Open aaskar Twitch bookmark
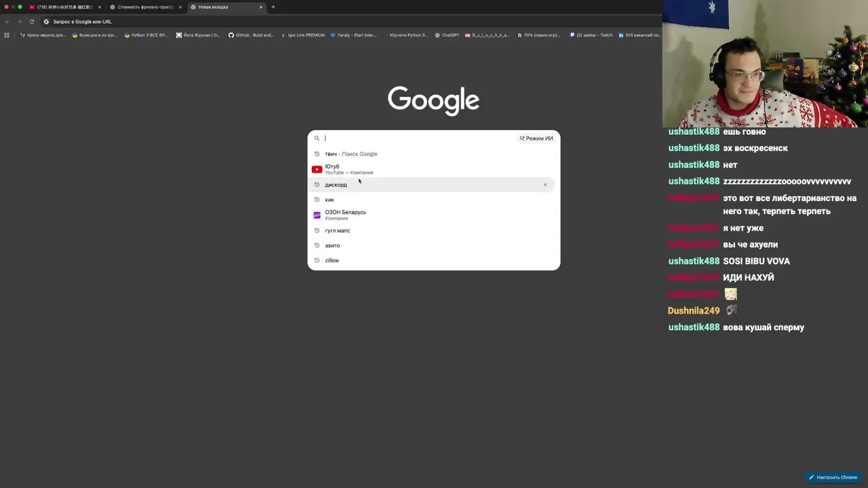The image size is (868, 488). tap(591, 35)
